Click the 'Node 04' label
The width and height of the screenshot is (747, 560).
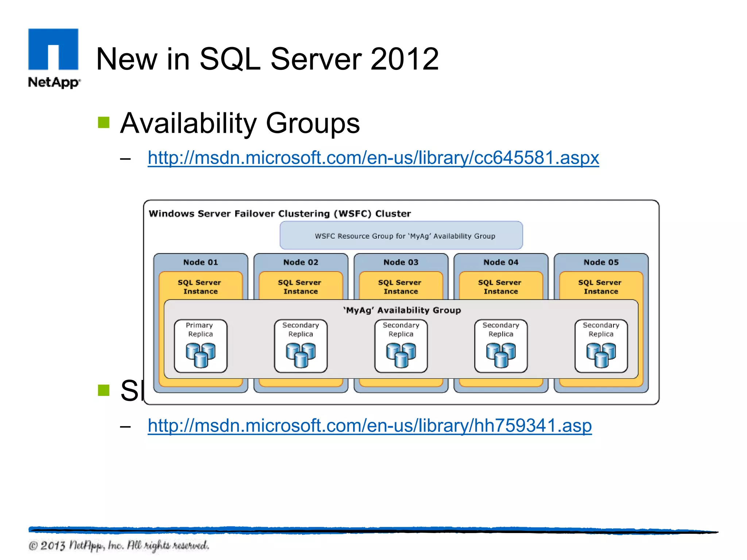501,262
